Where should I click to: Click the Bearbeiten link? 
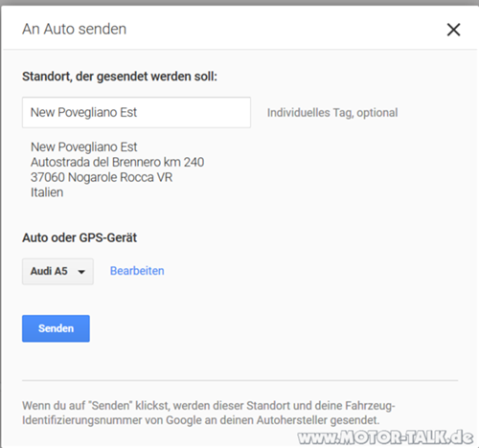click(x=137, y=271)
